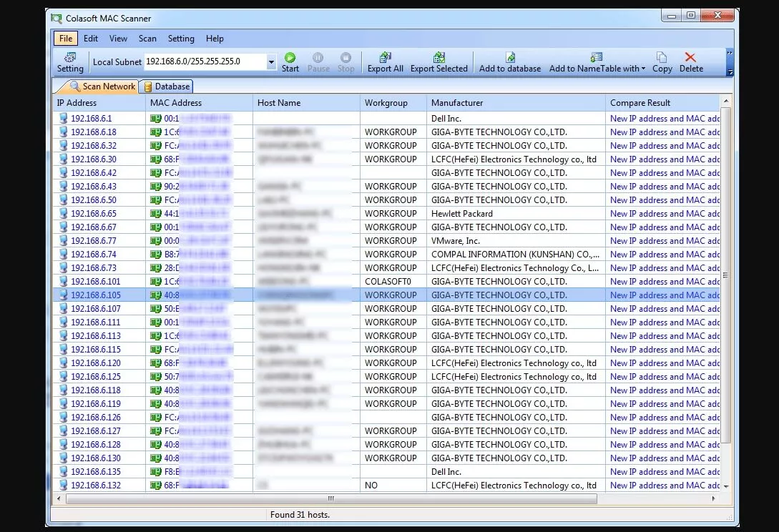Click the network card icon in 192.168.6.18 row
The image size is (779, 532).
[155, 132]
